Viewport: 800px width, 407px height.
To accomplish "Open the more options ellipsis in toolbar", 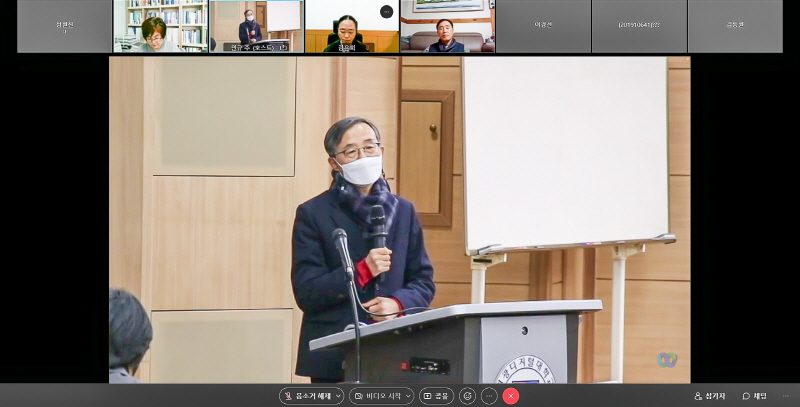I will pyautogui.click(x=489, y=396).
